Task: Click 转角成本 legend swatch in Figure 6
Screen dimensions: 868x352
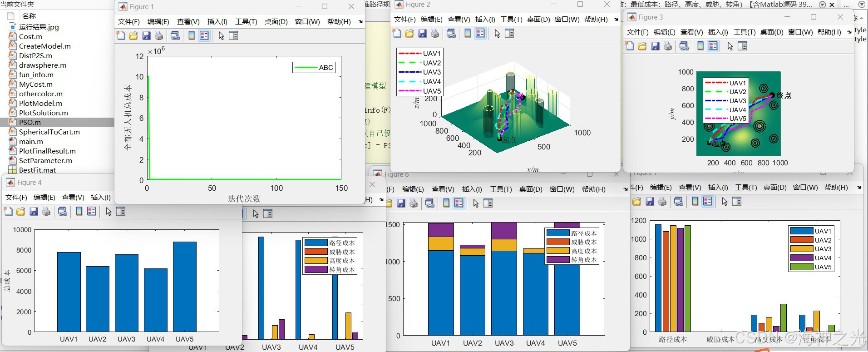Action: click(558, 260)
